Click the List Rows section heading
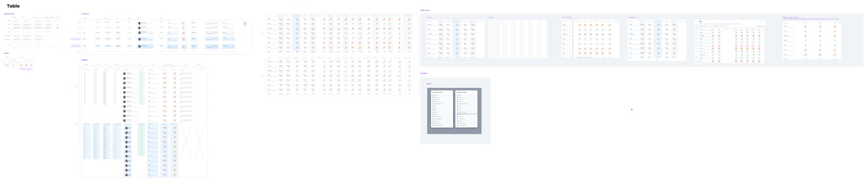This screenshot has height=182, width=868. tap(85, 14)
